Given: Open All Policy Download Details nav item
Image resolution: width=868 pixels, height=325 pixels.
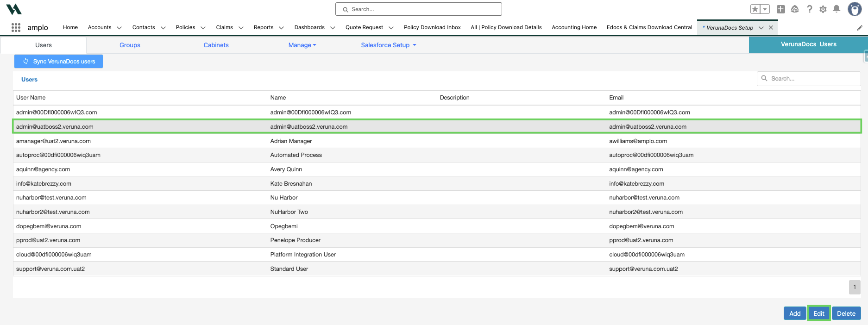Looking at the screenshot, I should [506, 27].
